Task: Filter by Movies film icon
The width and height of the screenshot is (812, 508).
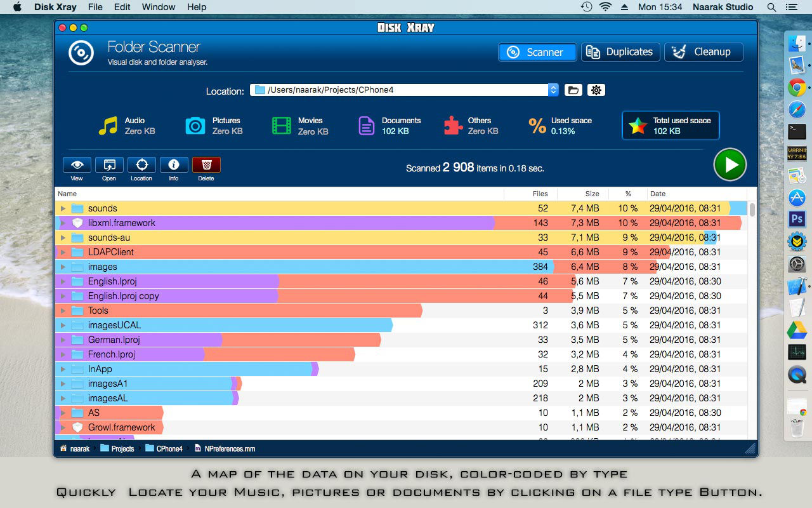Action: [282, 126]
